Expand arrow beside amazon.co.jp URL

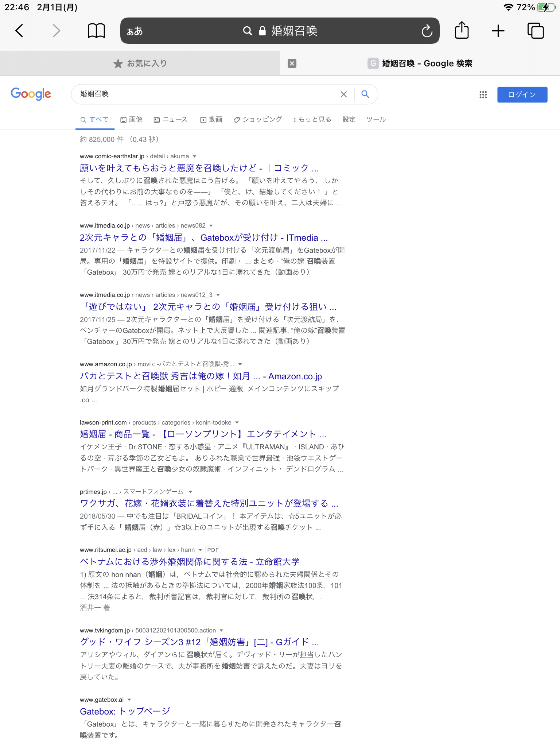pos(240,364)
